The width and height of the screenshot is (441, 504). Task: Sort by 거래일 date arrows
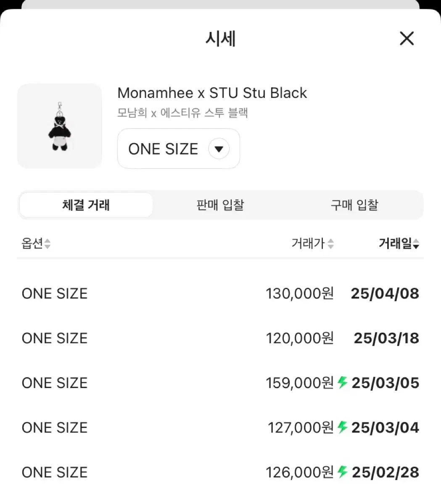coord(416,244)
